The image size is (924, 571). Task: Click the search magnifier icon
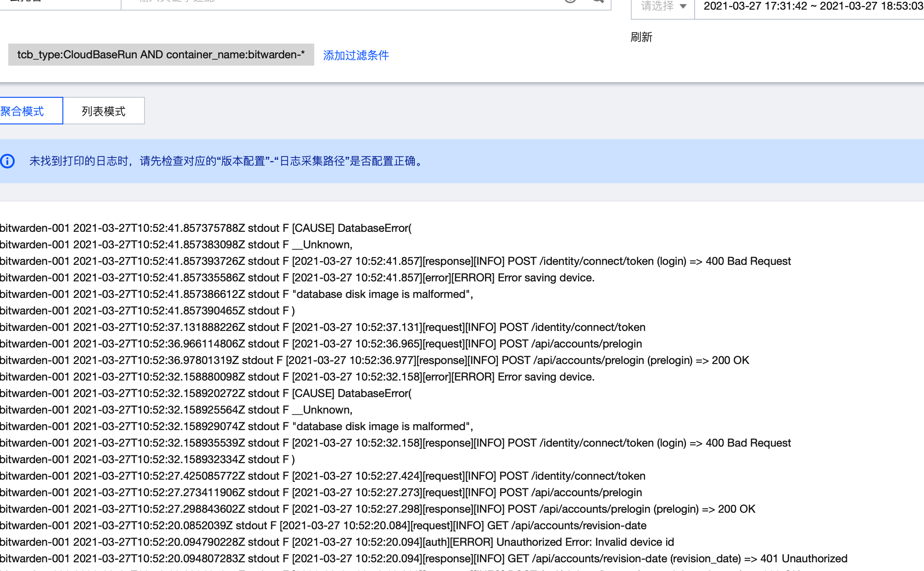(597, 2)
